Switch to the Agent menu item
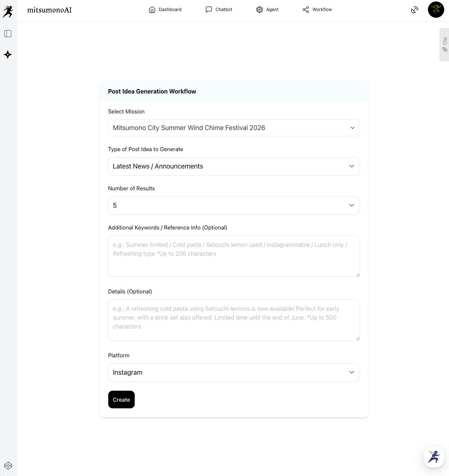The height and width of the screenshot is (476, 449). (267, 10)
